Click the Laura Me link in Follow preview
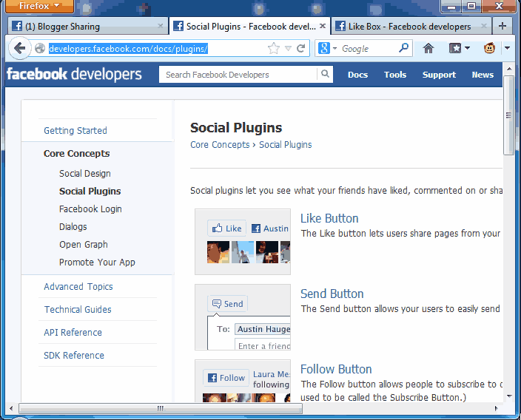The width and height of the screenshot is (521, 420). 271,374
